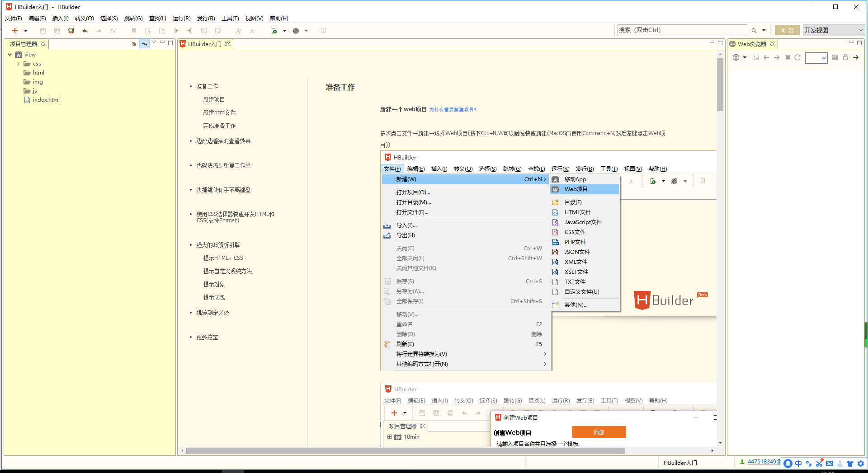Click the IME 中 language indicator
This screenshot has width=868, height=473.
(798, 464)
